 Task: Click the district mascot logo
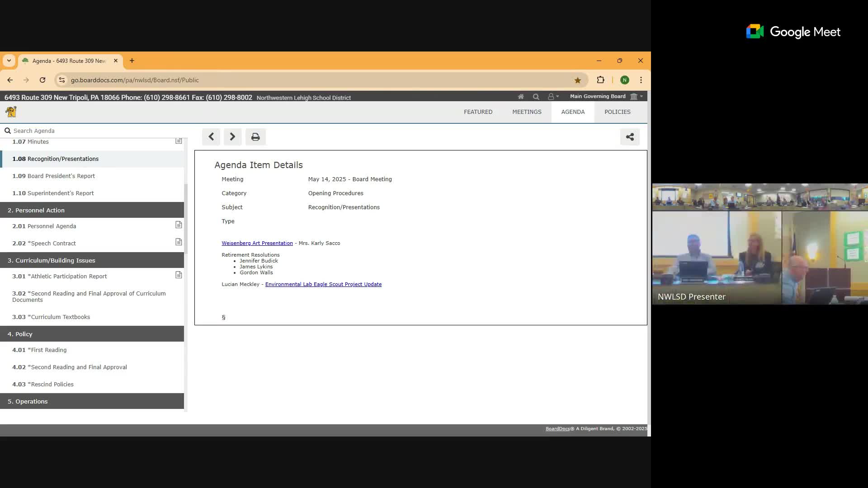[x=11, y=112]
